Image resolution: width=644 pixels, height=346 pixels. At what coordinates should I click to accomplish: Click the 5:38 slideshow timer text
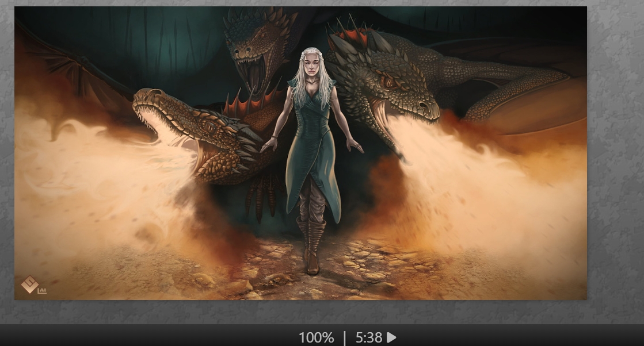(368, 337)
